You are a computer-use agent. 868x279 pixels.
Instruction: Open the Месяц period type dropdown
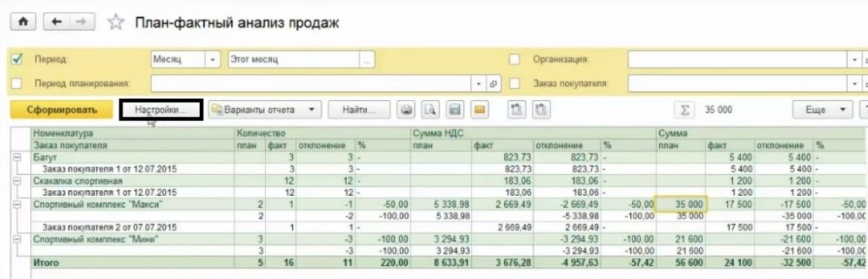pos(213,59)
